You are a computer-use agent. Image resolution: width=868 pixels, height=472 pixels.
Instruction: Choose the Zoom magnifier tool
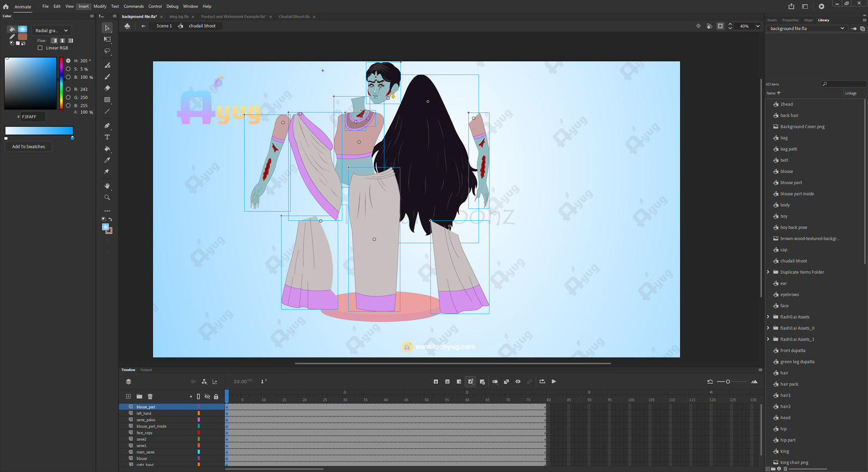tap(107, 197)
